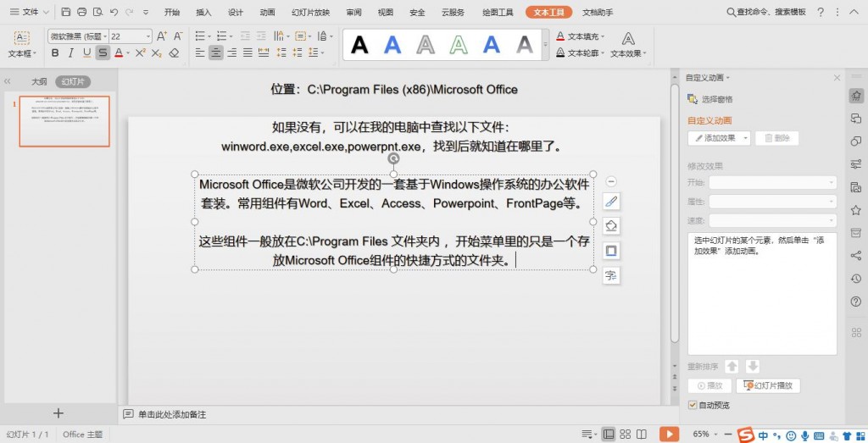Image resolution: width=868 pixels, height=443 pixels.
Task: Justify the text alignment
Action: [x=248, y=53]
